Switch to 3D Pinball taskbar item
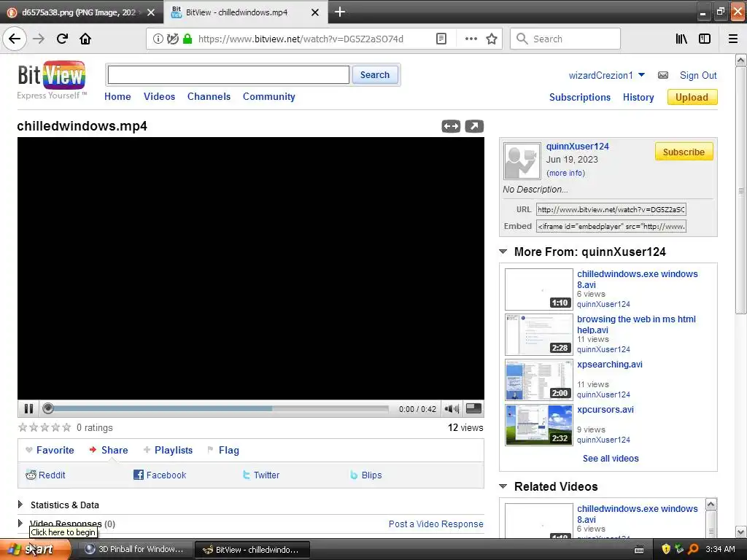The height and width of the screenshot is (560, 747). 135,549
